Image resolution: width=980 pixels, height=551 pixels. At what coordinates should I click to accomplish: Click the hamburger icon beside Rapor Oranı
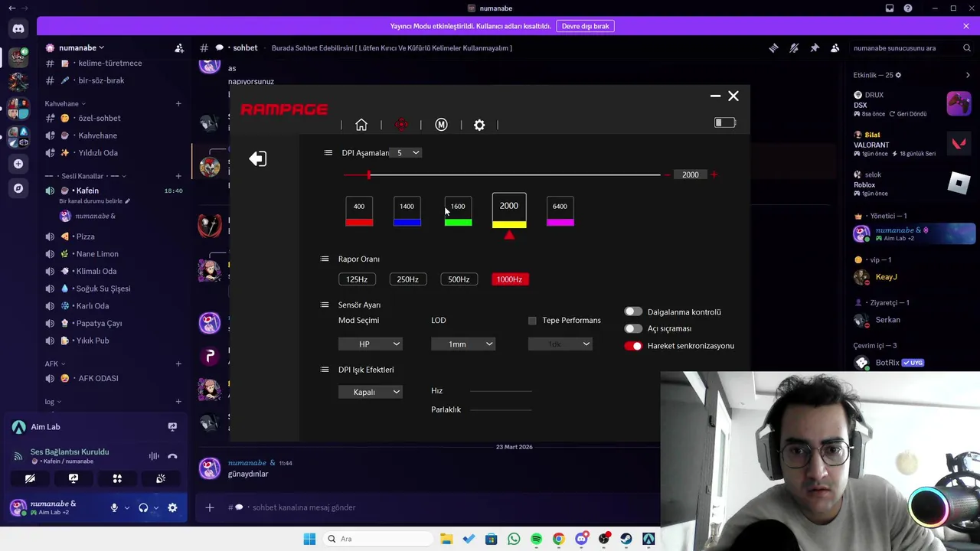[325, 259]
